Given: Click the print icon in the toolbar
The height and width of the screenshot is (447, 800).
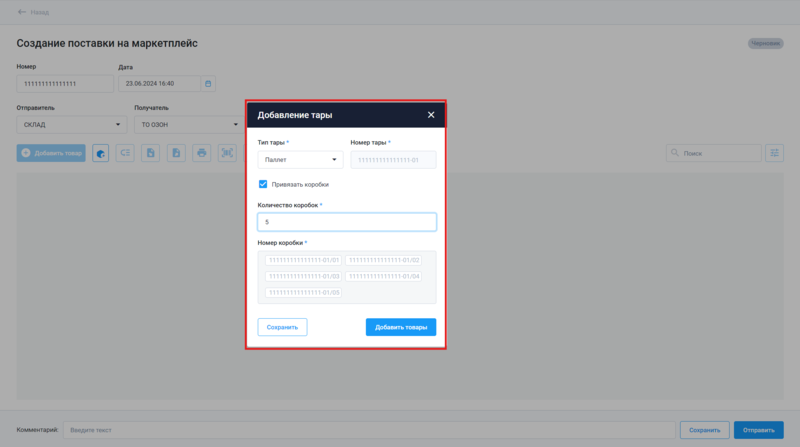Looking at the screenshot, I should coord(201,153).
